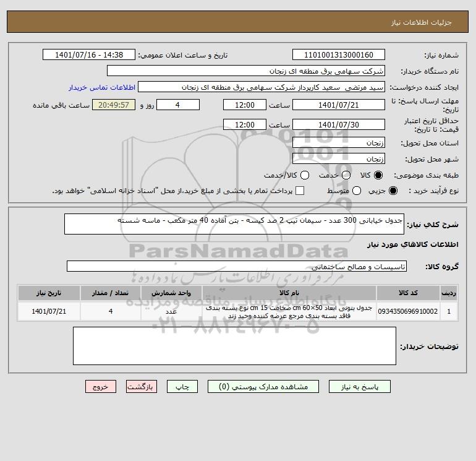Click the عدد unit cell
Image resolution: width=476 pixels, height=461 pixels.
[x=171, y=311]
